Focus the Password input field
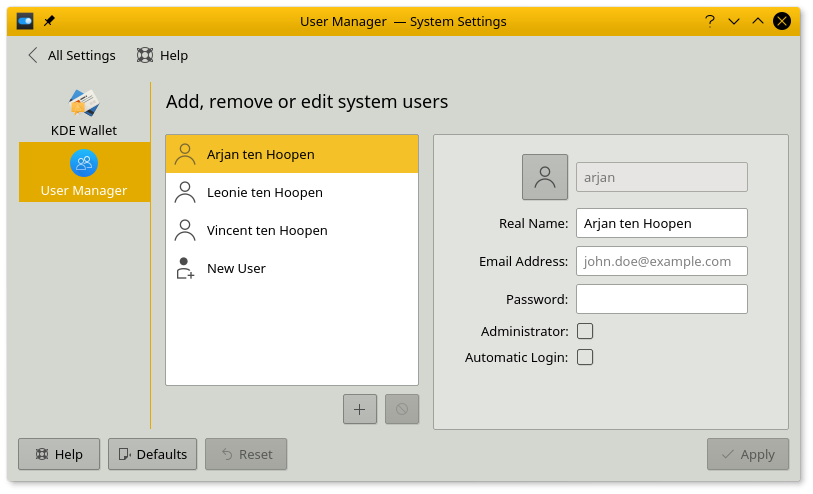 click(661, 299)
